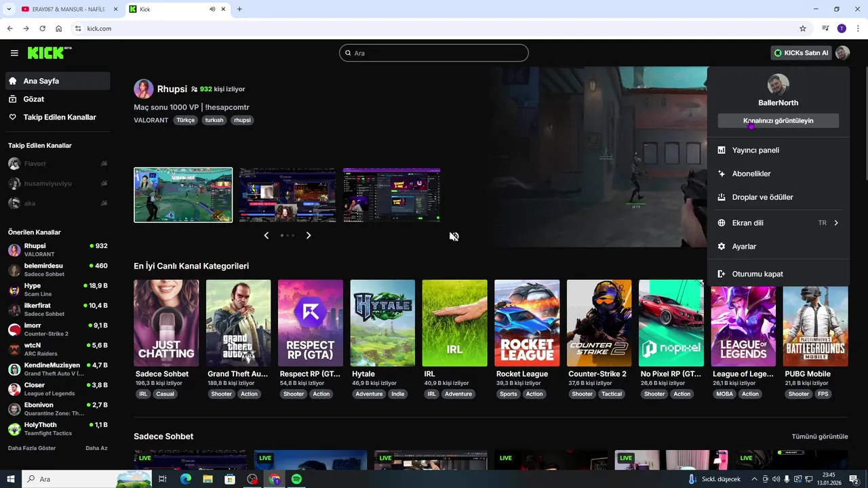Click Daha Fazla Göster to expand channels

coord(32,448)
